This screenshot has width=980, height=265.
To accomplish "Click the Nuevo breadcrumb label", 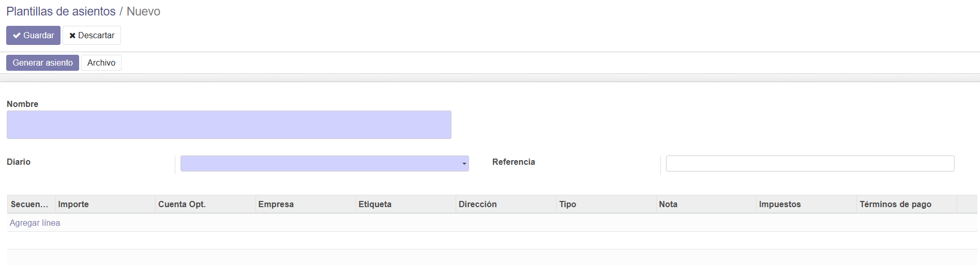I will (143, 11).
